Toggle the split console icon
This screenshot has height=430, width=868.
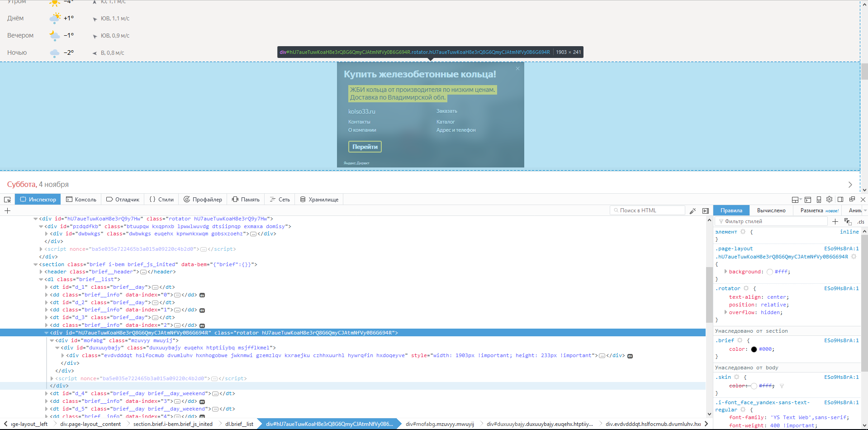click(808, 200)
